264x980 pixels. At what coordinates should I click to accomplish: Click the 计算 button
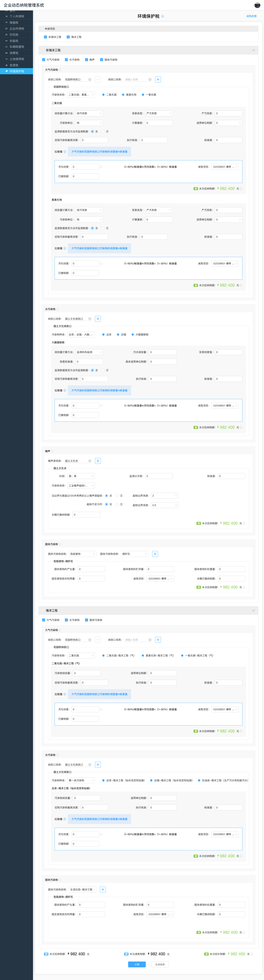click(x=137, y=964)
